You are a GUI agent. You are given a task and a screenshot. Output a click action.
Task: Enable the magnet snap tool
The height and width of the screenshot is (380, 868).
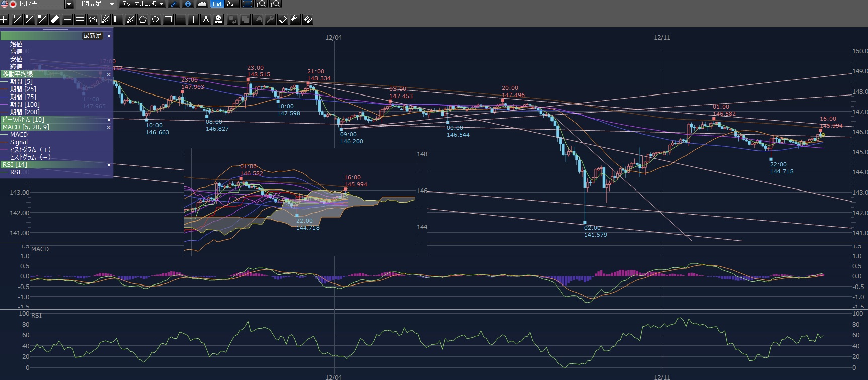click(308, 20)
